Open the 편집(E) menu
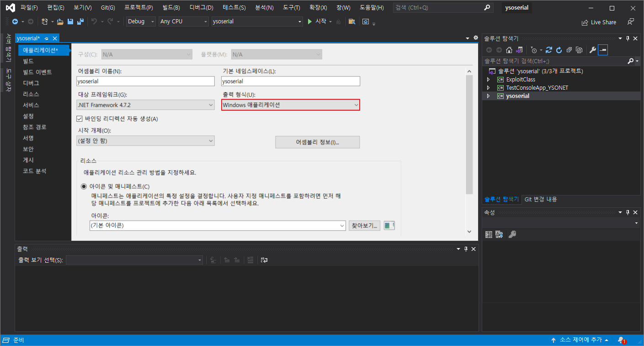The height and width of the screenshot is (346, 644). pos(56,8)
